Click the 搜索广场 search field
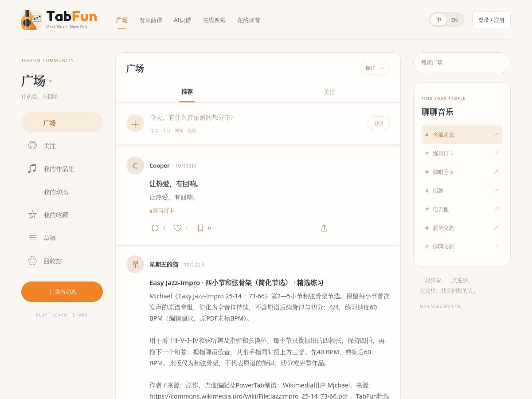The image size is (532, 399). pos(462,63)
